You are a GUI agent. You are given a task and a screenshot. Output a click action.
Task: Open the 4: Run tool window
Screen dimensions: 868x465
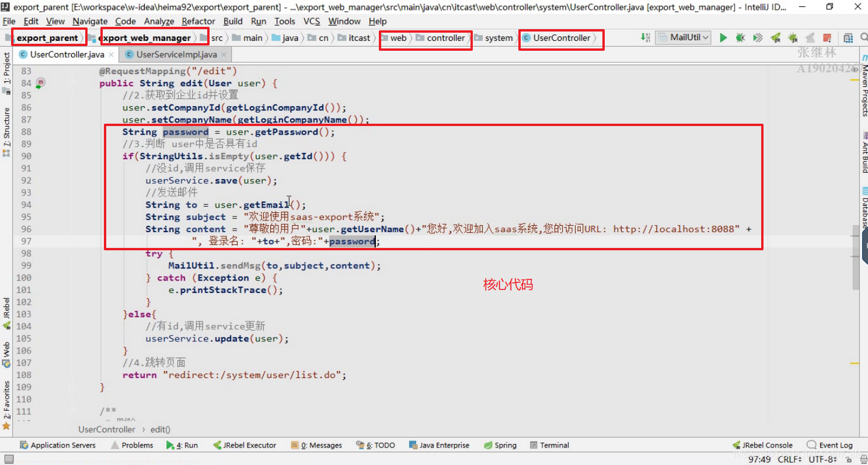(x=182, y=445)
